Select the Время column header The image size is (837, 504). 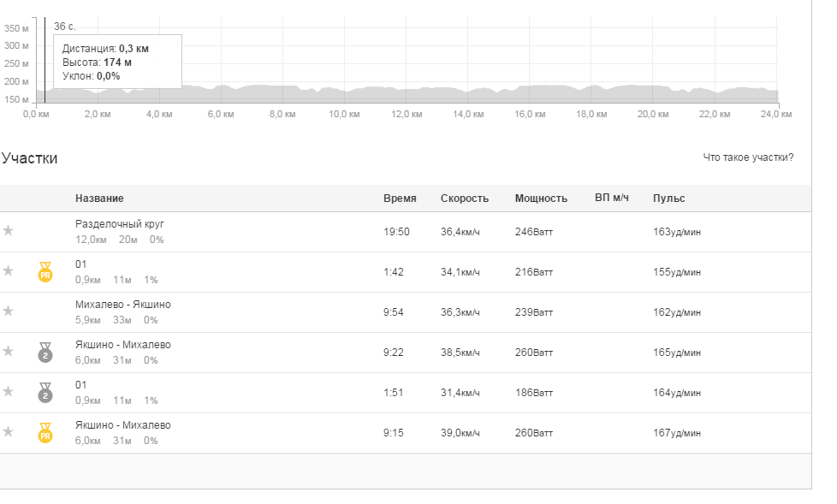click(400, 198)
